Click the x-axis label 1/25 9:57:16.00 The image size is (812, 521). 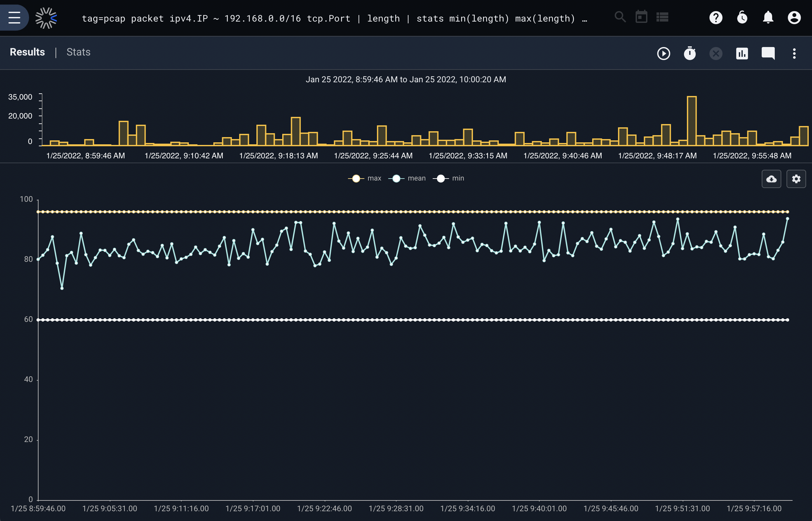[754, 509]
